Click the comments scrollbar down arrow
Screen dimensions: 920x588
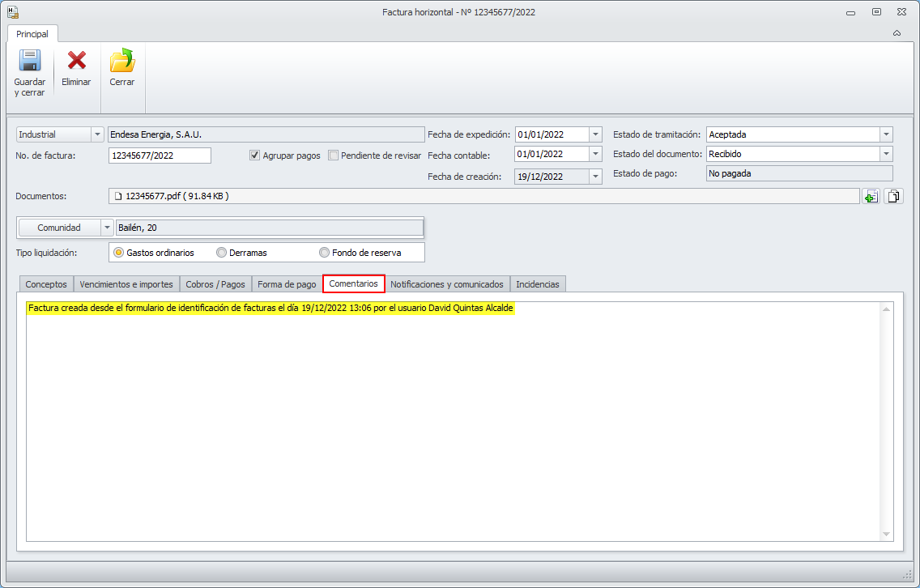pyautogui.click(x=887, y=534)
